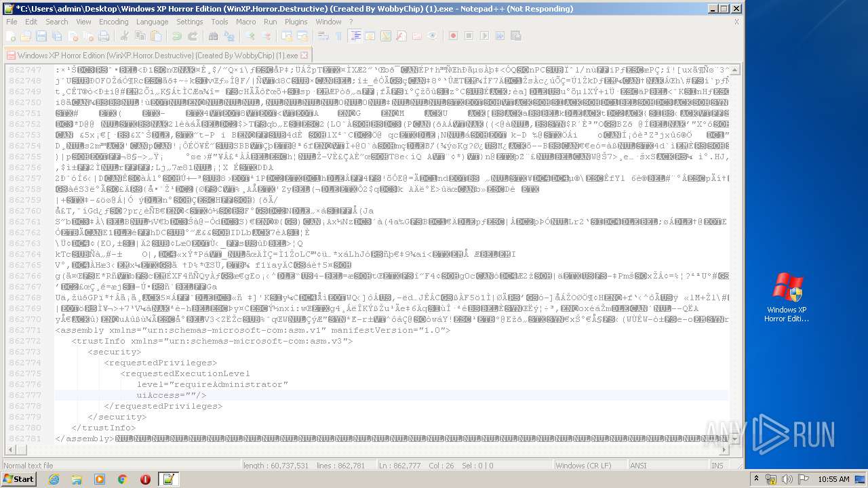Screen dimensions: 868x488
Task: Open the Edit menu
Action: coord(31,22)
